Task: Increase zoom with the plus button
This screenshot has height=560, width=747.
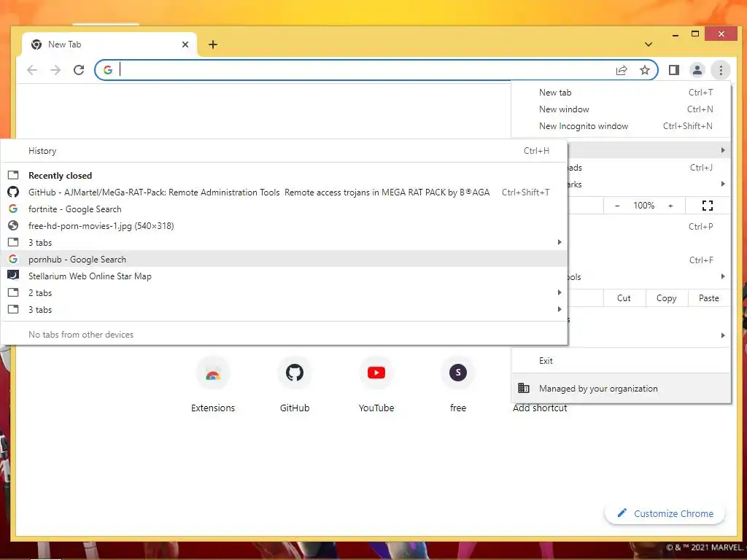Action: tap(670, 206)
